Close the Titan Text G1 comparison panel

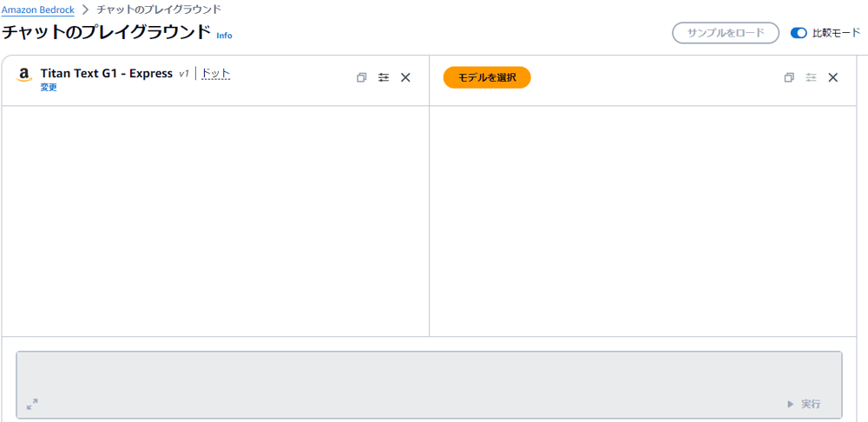[405, 77]
